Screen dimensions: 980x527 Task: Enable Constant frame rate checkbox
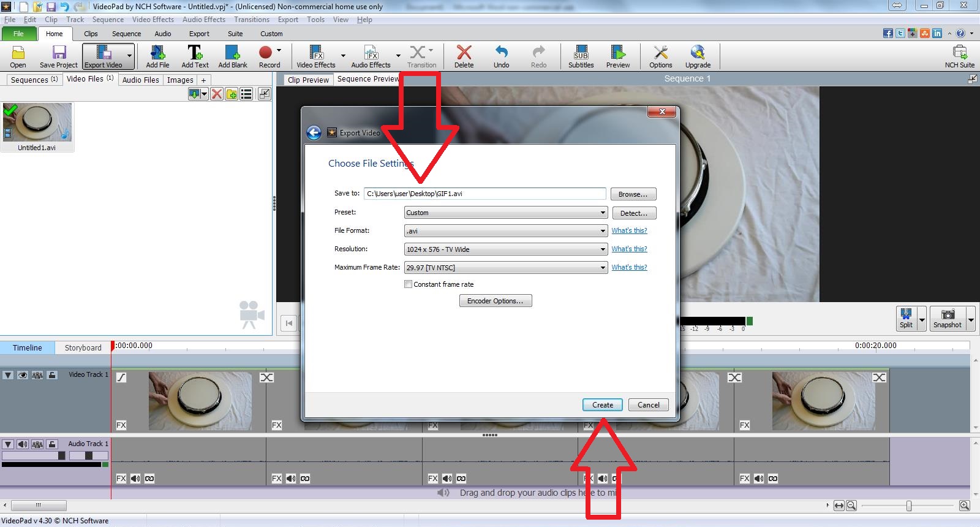(x=408, y=284)
